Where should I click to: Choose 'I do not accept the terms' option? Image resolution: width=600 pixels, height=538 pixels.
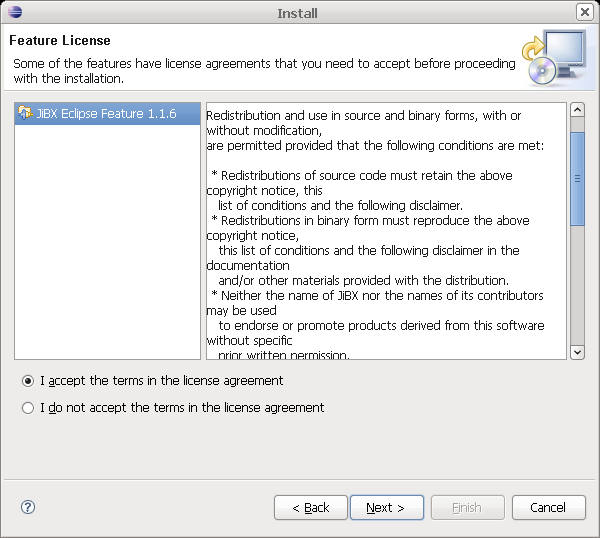[28, 408]
